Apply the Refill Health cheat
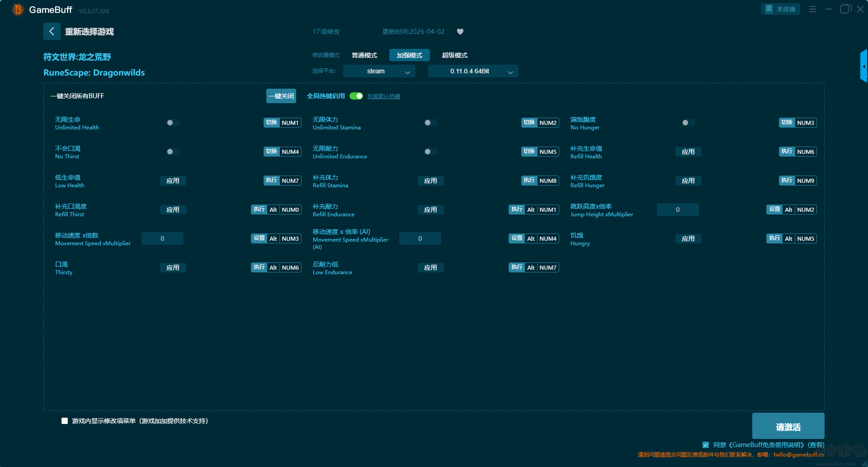868x467 pixels. point(688,152)
